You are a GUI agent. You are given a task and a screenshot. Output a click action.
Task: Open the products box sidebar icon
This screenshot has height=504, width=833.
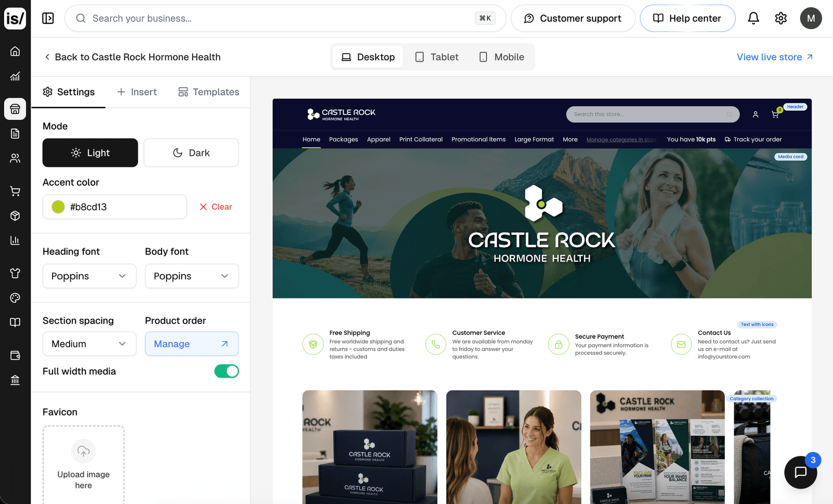(15, 215)
